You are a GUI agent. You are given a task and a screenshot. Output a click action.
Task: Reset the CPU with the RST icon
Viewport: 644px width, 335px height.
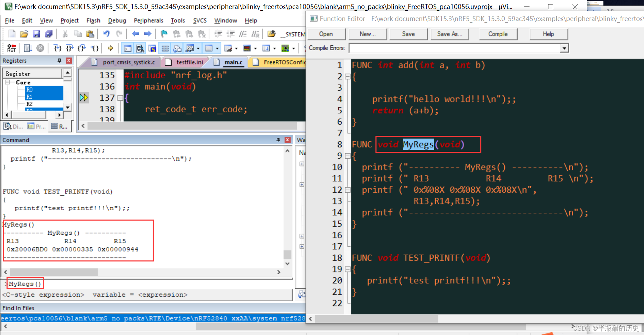point(12,48)
